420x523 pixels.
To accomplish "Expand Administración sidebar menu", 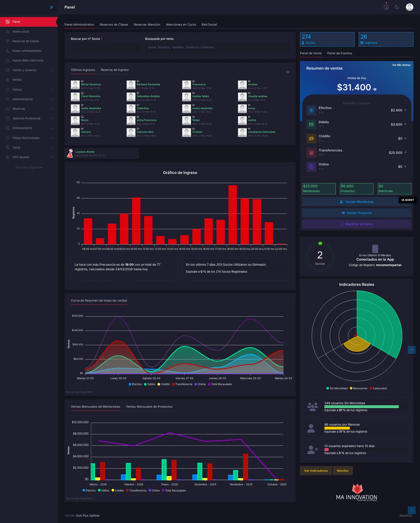I will [x=29, y=99].
